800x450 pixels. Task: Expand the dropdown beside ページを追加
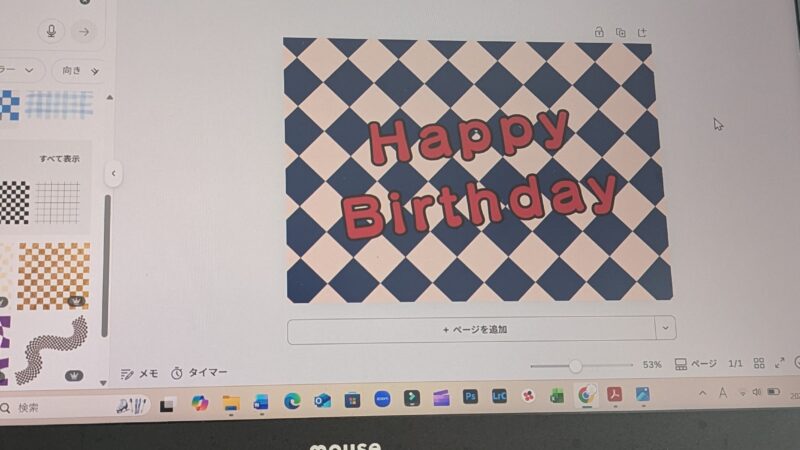pyautogui.click(x=665, y=328)
